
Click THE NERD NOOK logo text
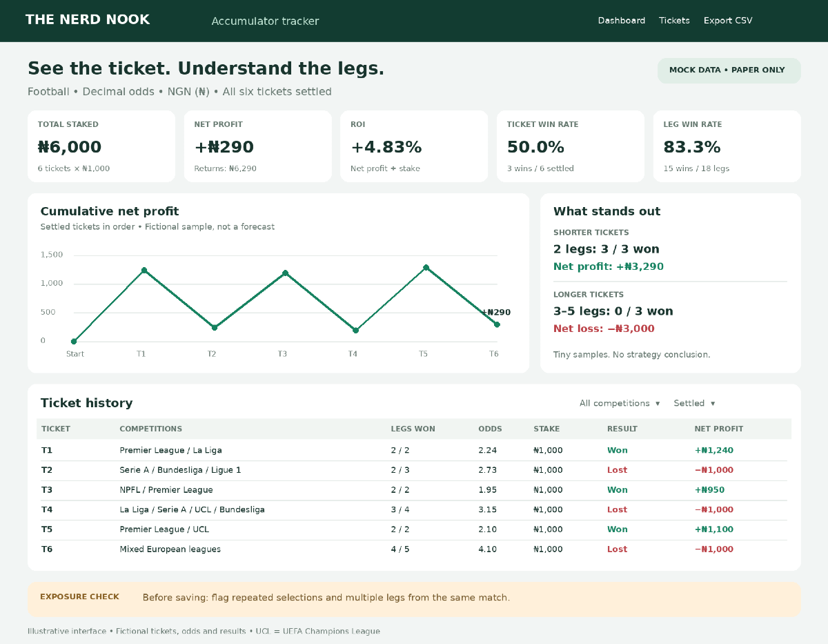pos(88,20)
